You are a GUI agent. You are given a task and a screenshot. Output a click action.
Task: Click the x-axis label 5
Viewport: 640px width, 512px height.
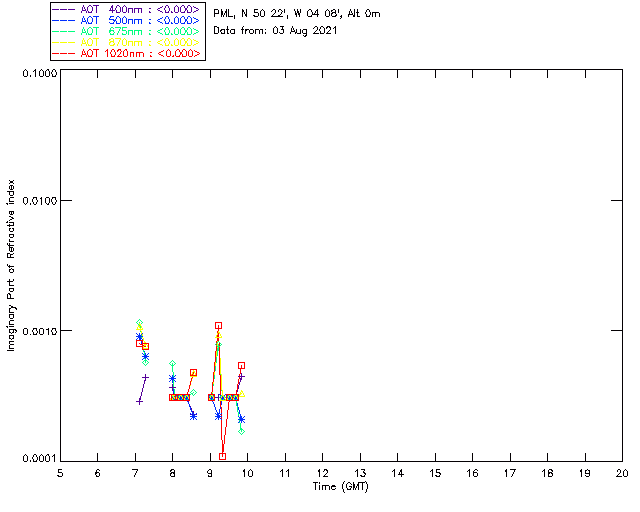tap(60, 473)
